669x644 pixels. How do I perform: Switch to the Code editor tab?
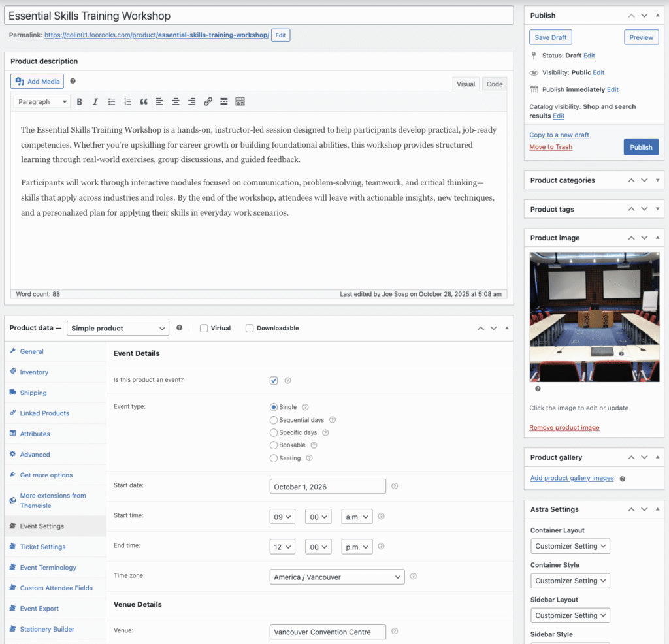(x=494, y=84)
